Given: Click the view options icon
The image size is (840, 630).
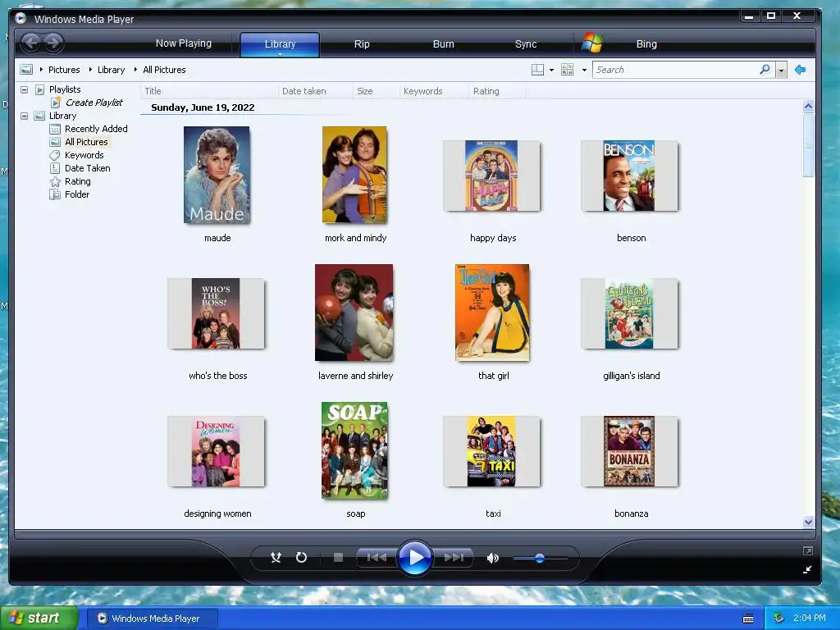Looking at the screenshot, I should [x=567, y=70].
